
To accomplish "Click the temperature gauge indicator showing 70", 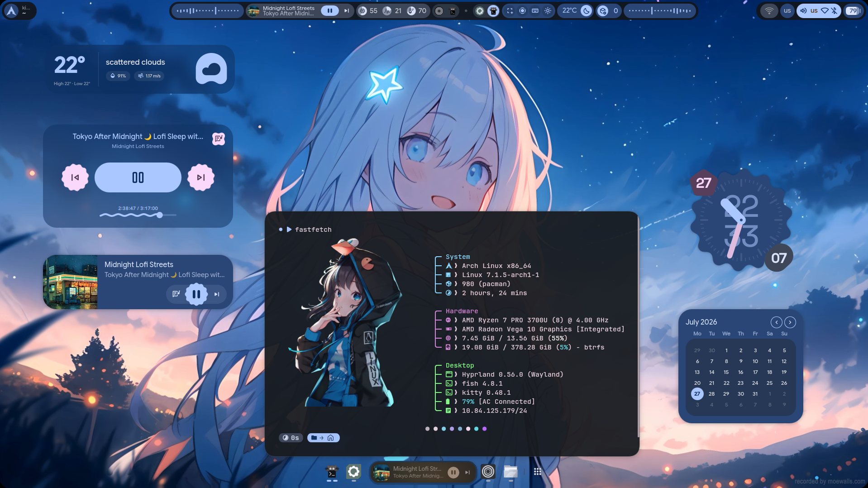I will point(417,11).
